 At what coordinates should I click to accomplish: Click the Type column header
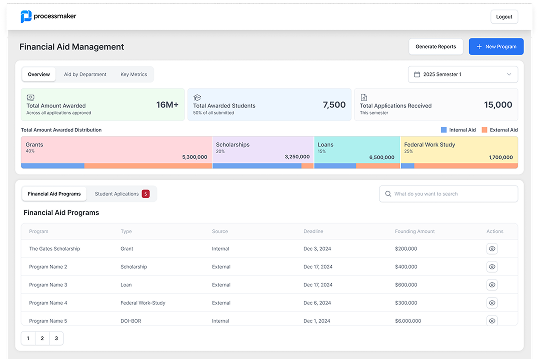coord(126,231)
